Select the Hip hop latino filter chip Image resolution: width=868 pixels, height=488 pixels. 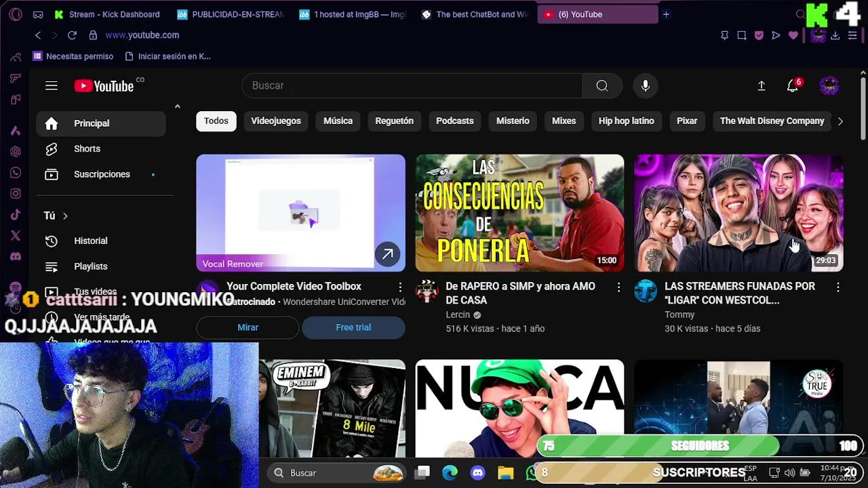pos(627,121)
